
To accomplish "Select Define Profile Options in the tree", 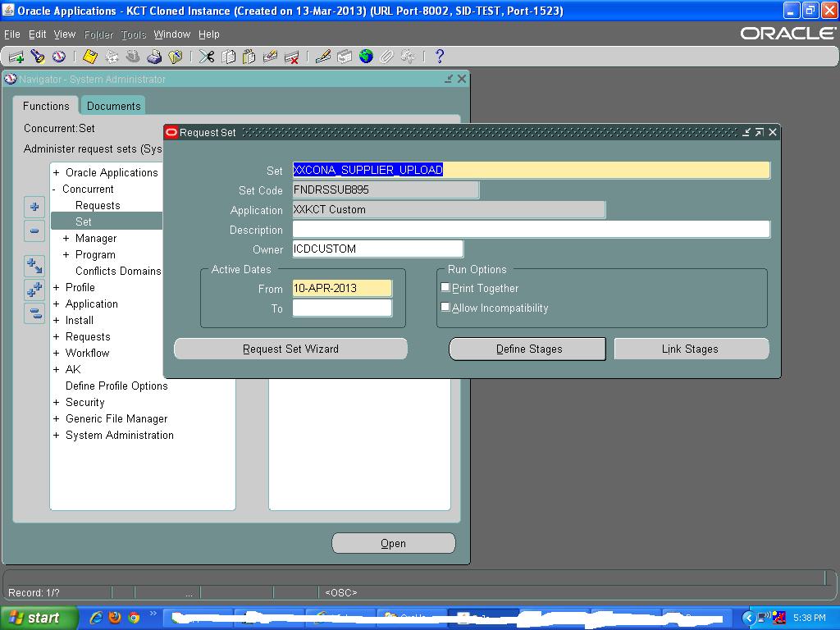I will (x=116, y=386).
